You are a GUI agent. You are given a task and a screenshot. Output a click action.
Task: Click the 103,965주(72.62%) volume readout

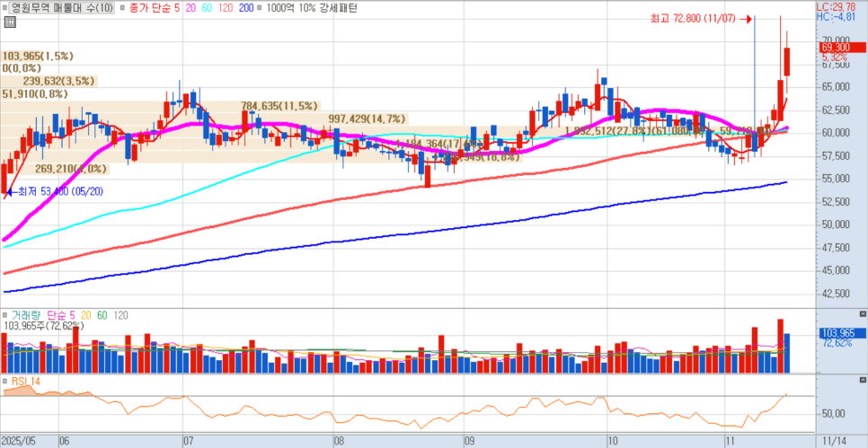(x=45, y=327)
